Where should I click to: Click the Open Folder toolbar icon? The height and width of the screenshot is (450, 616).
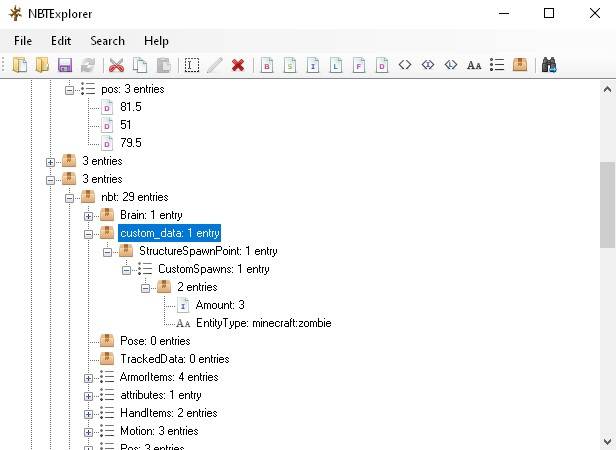pos(42,65)
